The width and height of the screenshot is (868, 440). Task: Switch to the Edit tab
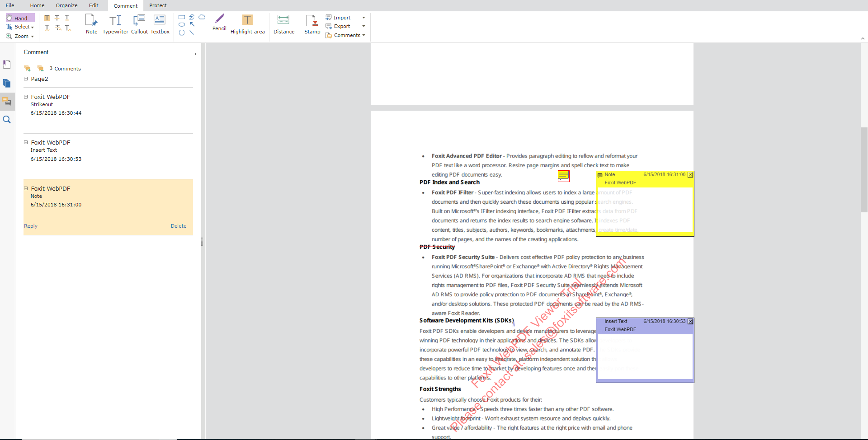click(x=94, y=5)
